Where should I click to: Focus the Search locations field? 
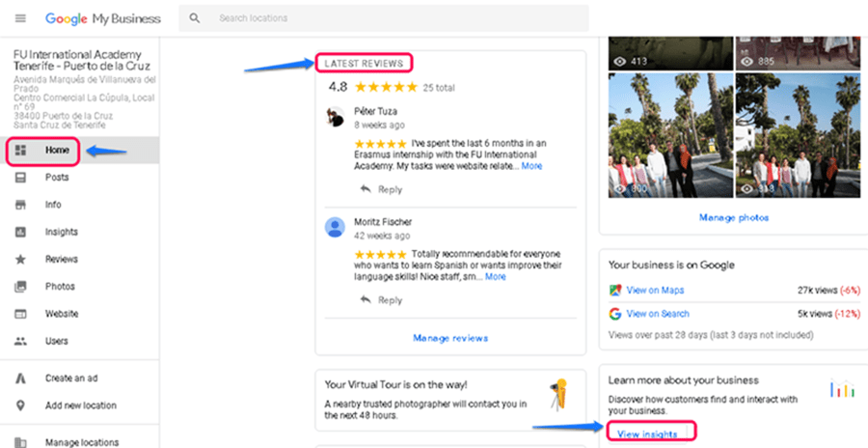383,18
